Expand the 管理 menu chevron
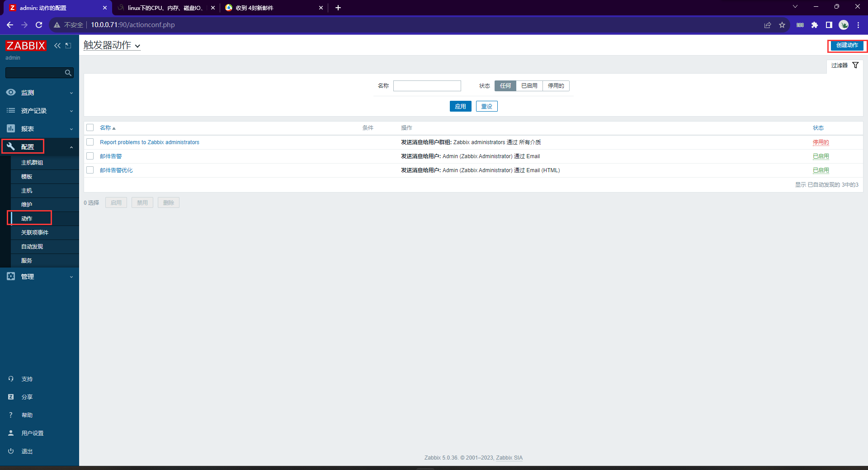 (71, 277)
